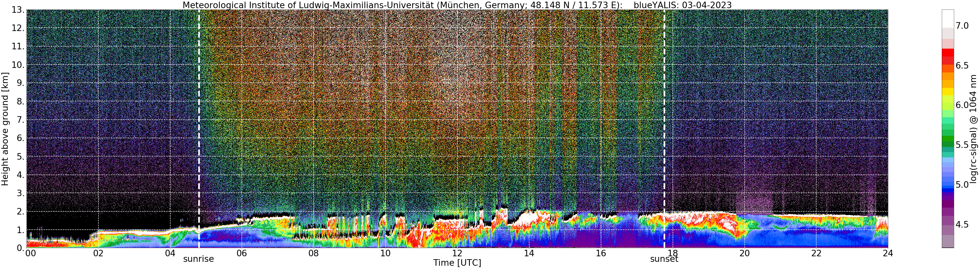The height and width of the screenshot is (269, 980).
Task: Click the colorbar '4.5' value label
Action: [x=962, y=225]
